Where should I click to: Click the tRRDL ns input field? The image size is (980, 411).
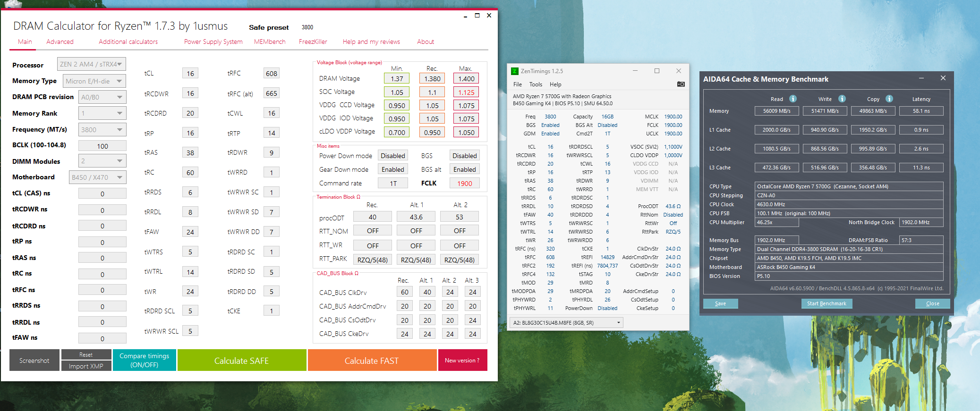102,322
